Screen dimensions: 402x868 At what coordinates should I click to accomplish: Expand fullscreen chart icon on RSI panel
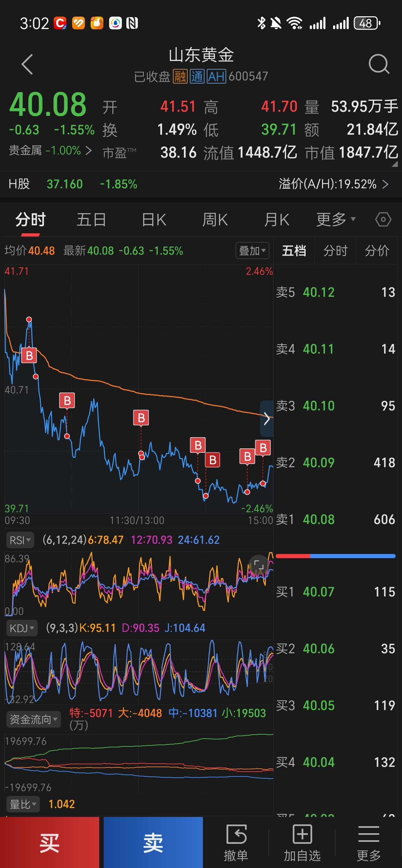(258, 565)
